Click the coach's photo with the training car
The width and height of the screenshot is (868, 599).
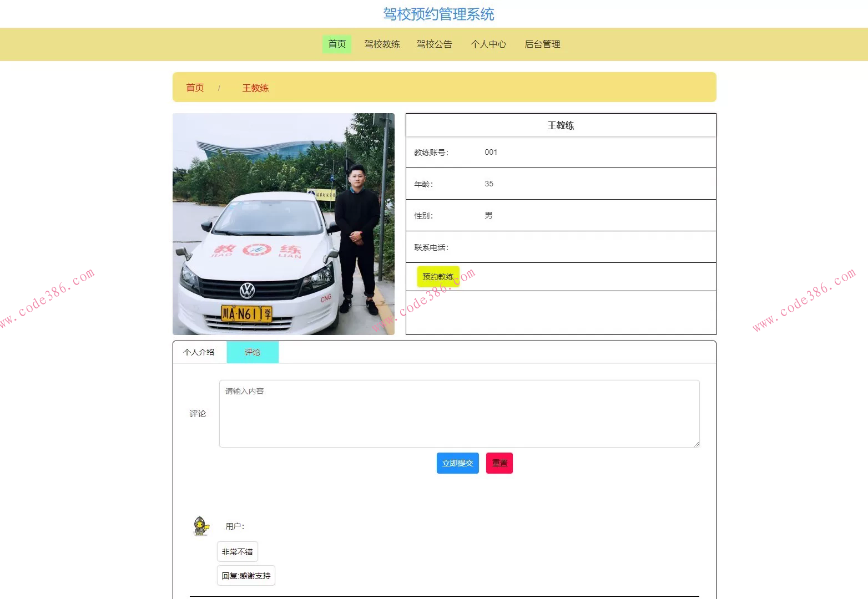point(283,224)
